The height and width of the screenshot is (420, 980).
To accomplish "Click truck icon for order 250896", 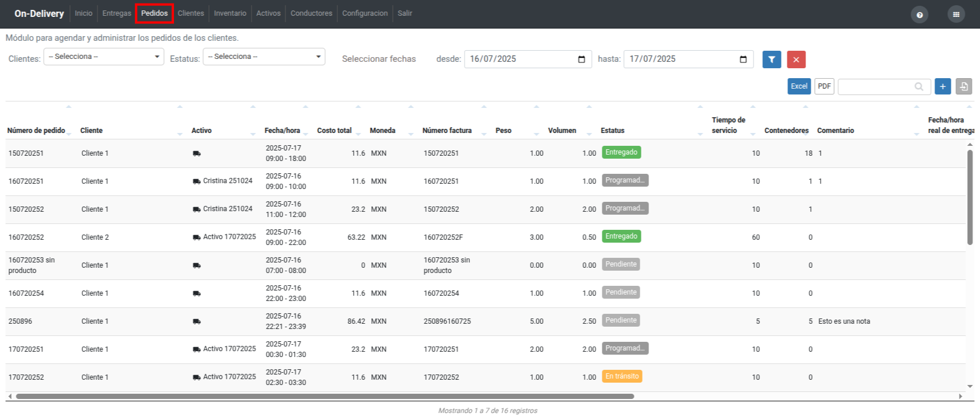I will coord(197,321).
